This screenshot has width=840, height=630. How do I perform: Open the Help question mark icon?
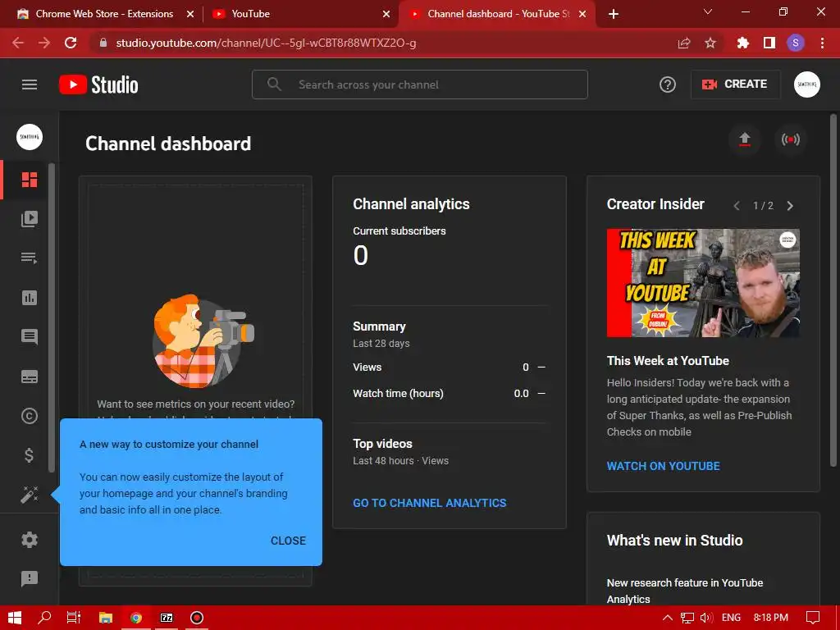tap(668, 84)
